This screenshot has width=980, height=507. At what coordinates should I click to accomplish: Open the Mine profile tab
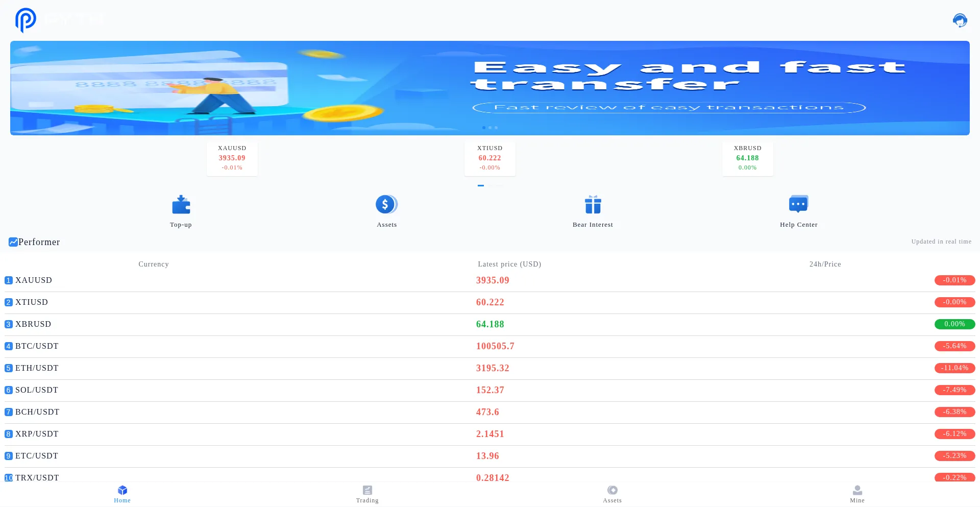(x=857, y=494)
